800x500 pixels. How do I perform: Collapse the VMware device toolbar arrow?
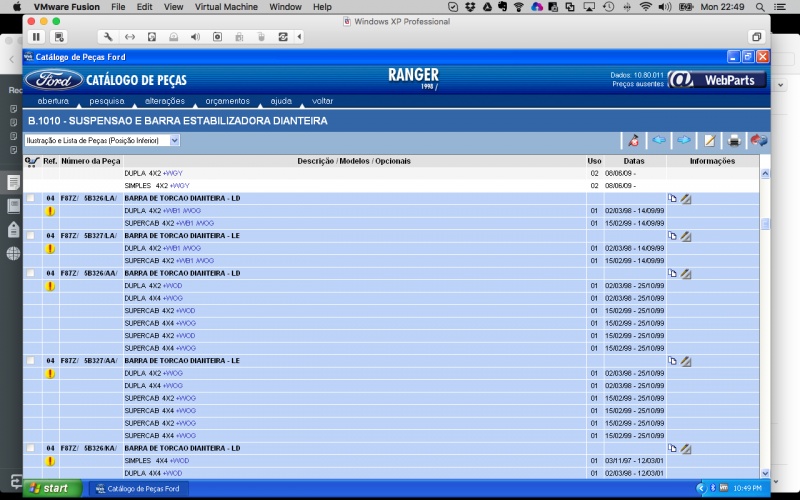(299, 37)
